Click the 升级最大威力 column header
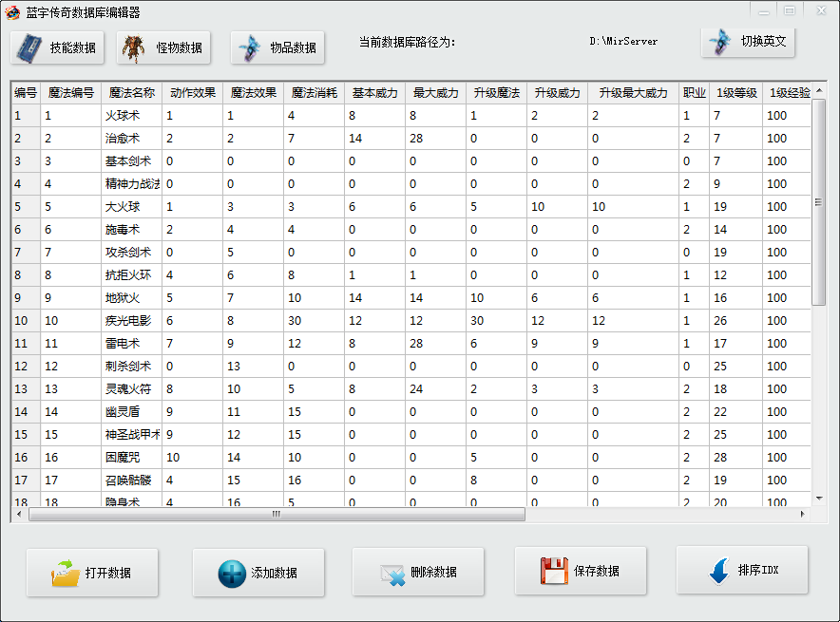The height and width of the screenshot is (622, 840). 633,93
